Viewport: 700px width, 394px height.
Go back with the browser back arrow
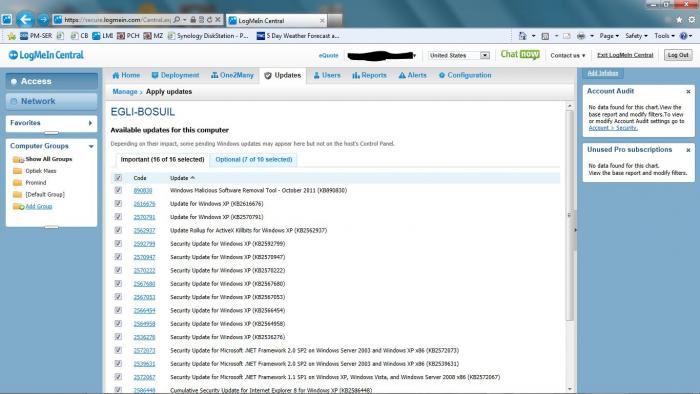tap(25, 19)
